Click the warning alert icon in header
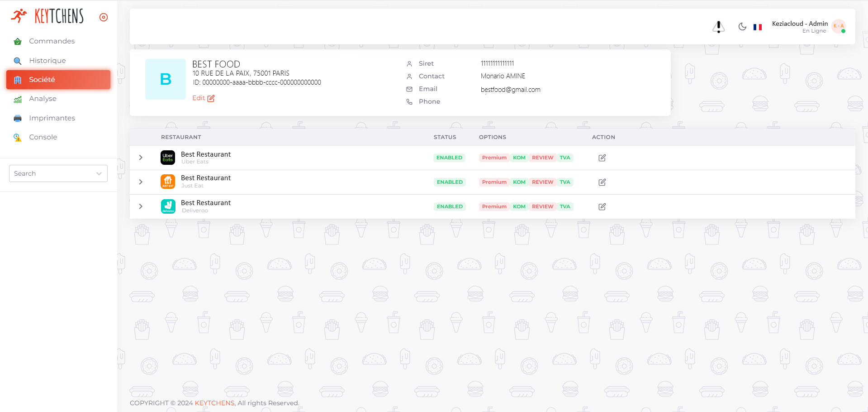 point(718,27)
